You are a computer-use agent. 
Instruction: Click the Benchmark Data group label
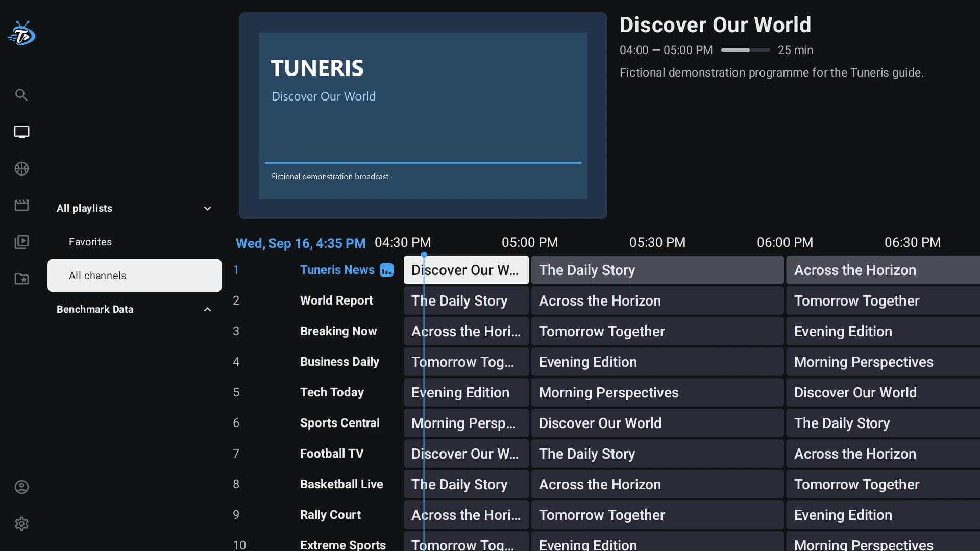click(x=95, y=309)
